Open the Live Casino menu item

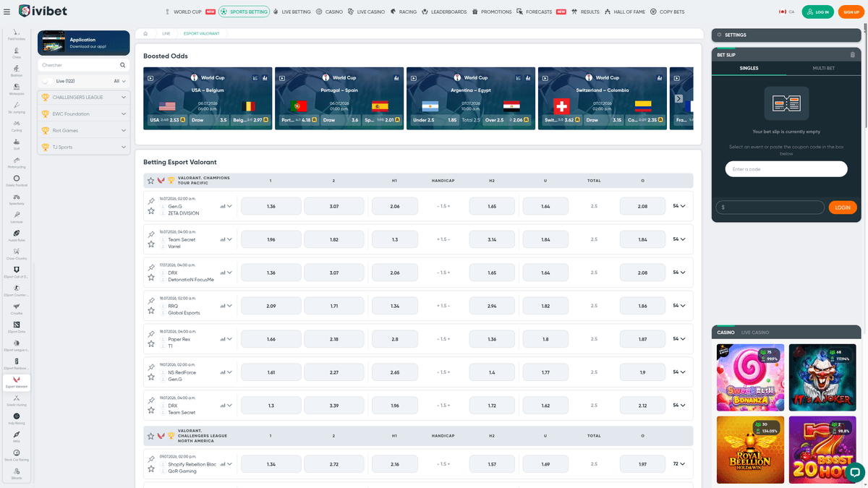point(367,12)
